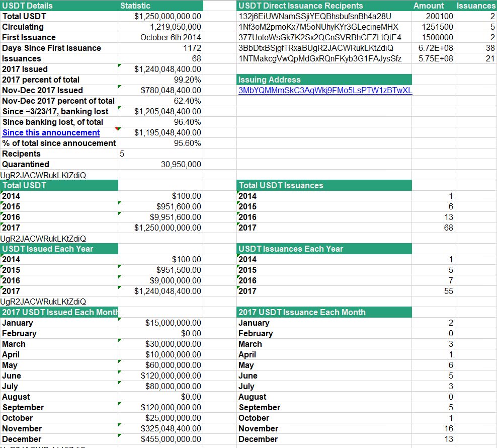497x448 pixels.
Task: Select the "USDT Issued Each Year" header
Action: tap(48, 249)
